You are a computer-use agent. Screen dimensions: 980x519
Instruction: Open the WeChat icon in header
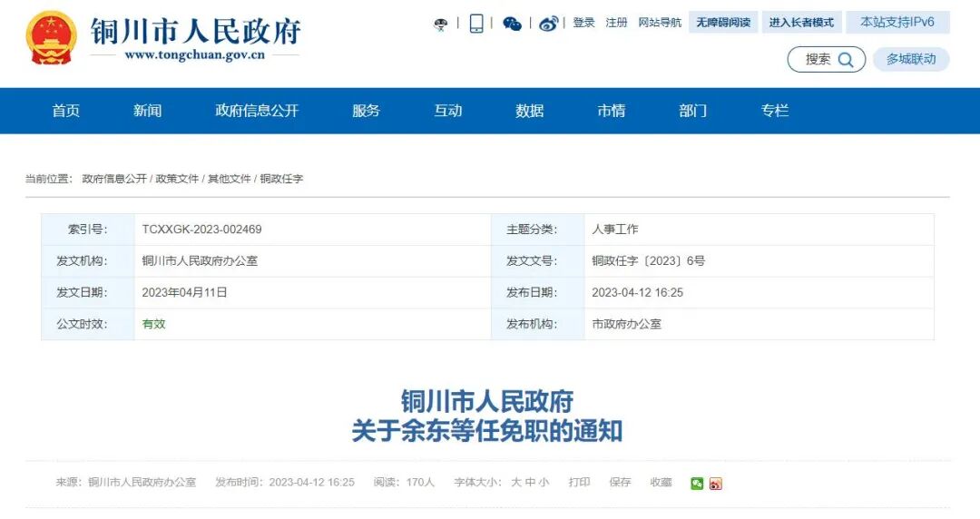point(512,24)
